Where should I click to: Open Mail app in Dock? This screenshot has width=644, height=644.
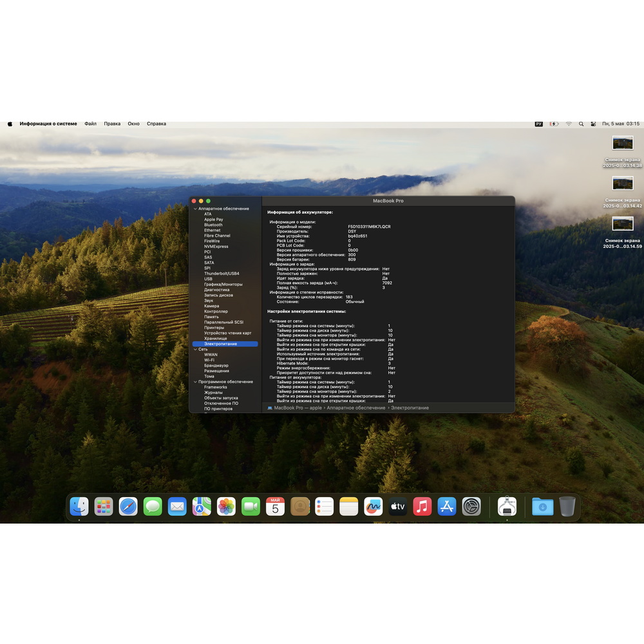point(177,506)
